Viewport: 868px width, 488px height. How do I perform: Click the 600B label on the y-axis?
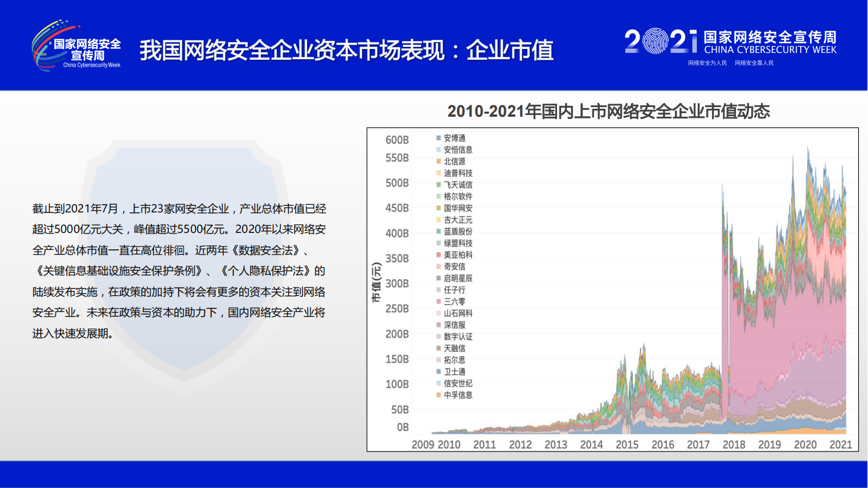click(x=397, y=140)
